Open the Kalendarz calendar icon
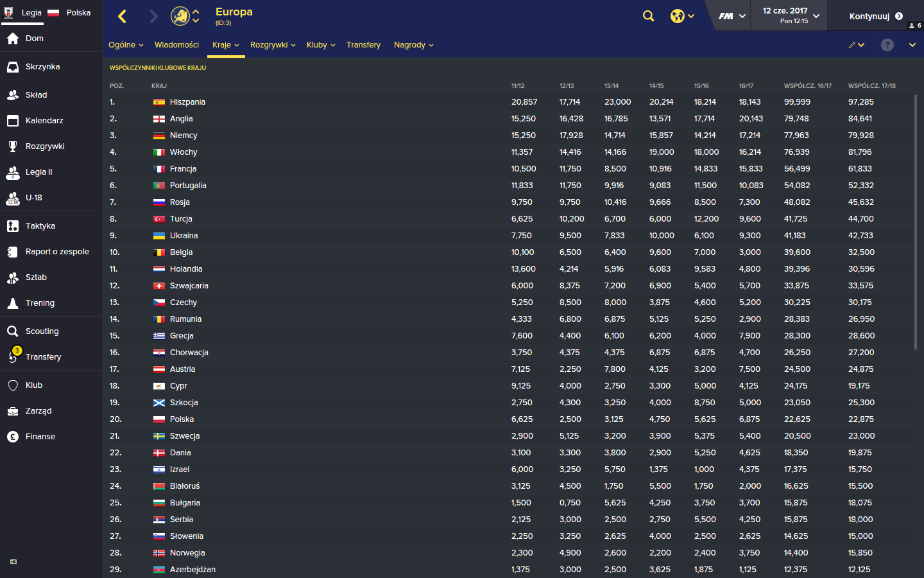 coord(13,121)
